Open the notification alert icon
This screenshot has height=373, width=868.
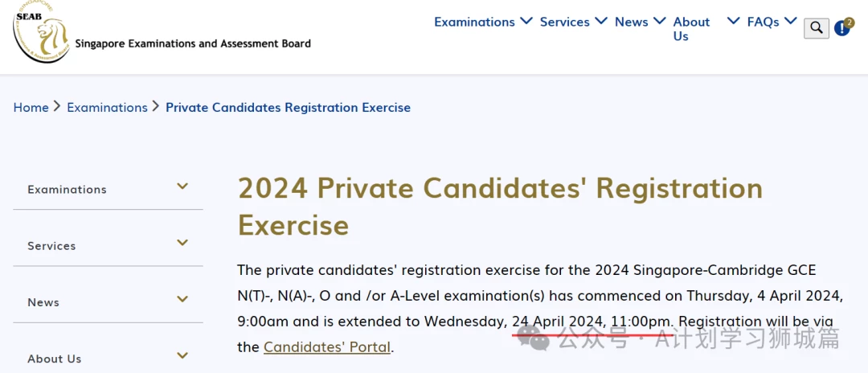[841, 28]
